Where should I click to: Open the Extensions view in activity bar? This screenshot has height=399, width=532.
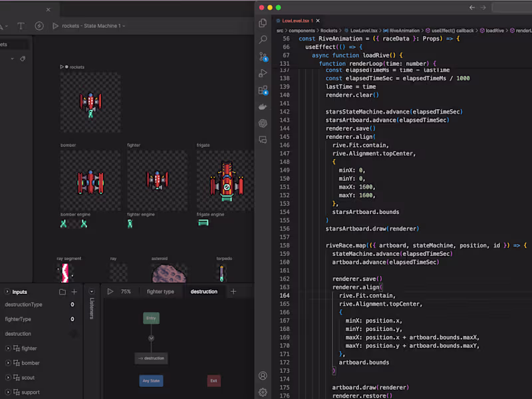263,90
